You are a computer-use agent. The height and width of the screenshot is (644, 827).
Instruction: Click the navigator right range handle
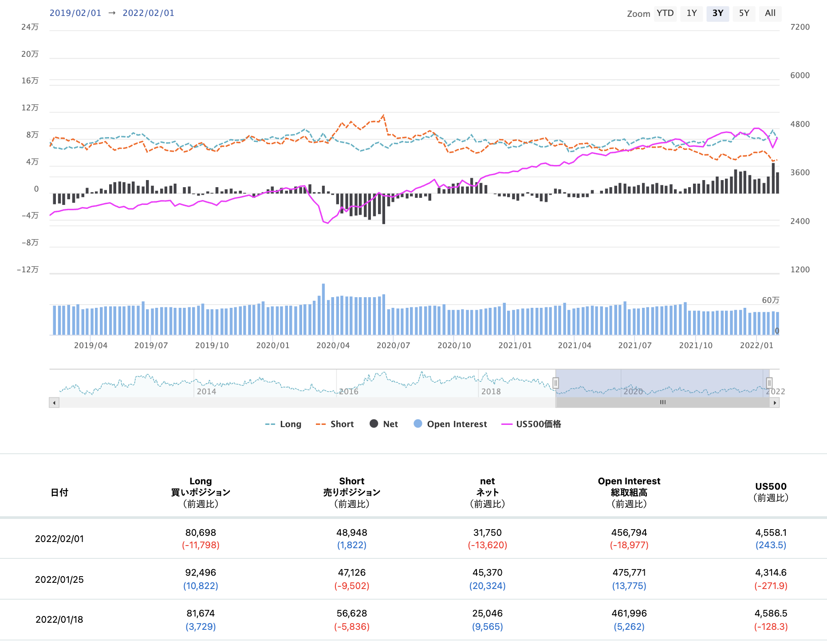coord(769,383)
